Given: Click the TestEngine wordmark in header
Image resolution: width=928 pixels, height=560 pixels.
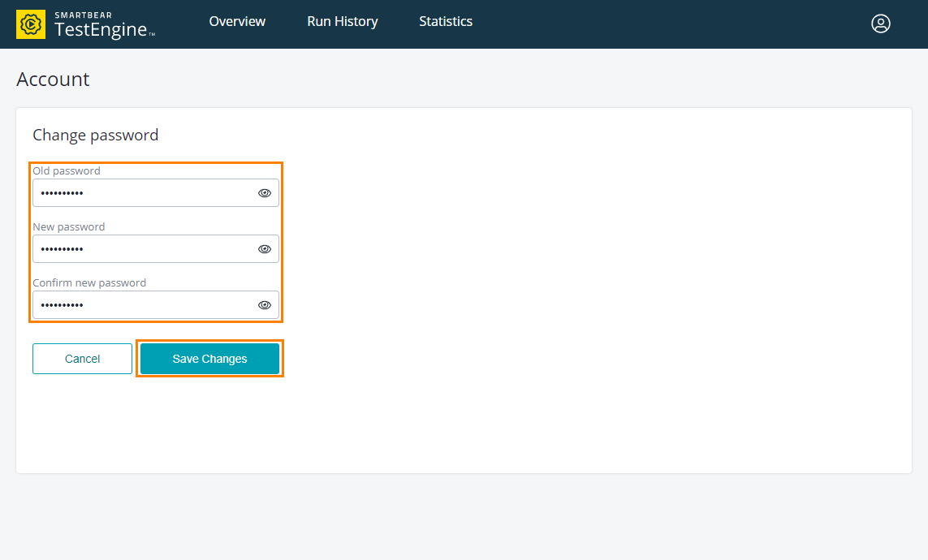Looking at the screenshot, I should pyautogui.click(x=101, y=30).
